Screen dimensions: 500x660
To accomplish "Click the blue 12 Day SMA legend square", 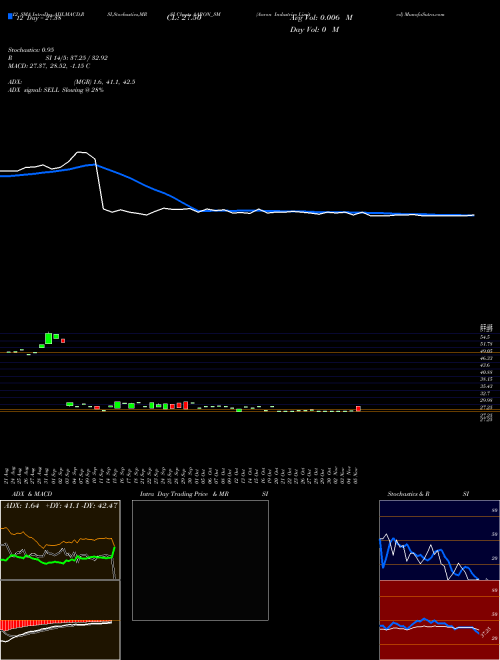I will pos(10,16).
